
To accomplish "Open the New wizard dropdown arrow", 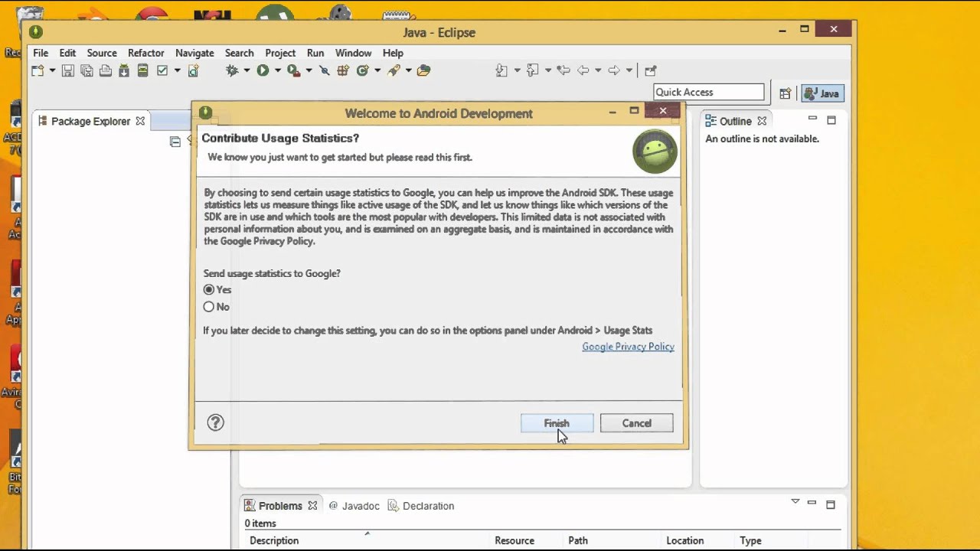I will pyautogui.click(x=52, y=70).
